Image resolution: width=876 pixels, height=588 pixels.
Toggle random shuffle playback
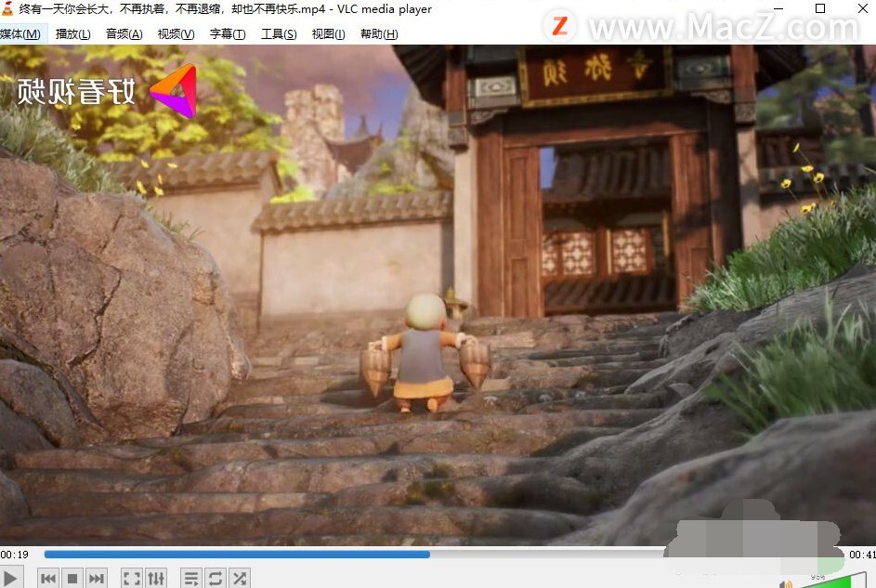(239, 578)
